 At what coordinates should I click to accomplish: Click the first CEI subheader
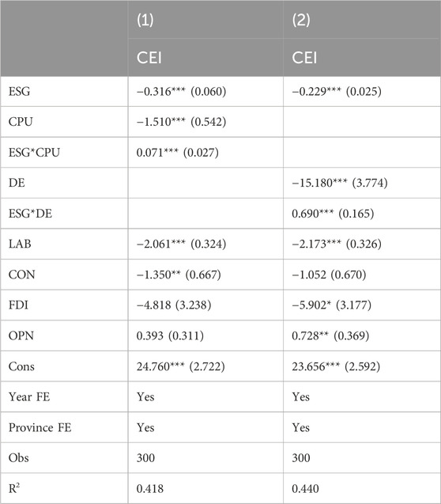[x=149, y=58]
